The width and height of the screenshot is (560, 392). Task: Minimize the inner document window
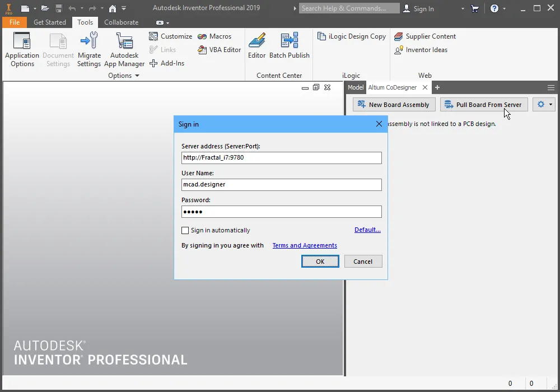305,88
